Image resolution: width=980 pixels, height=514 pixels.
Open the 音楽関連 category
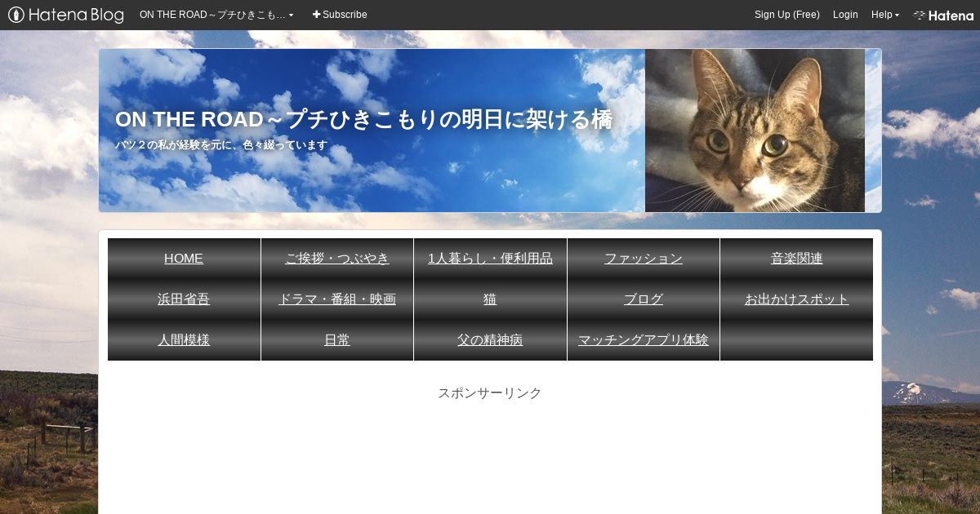point(796,259)
